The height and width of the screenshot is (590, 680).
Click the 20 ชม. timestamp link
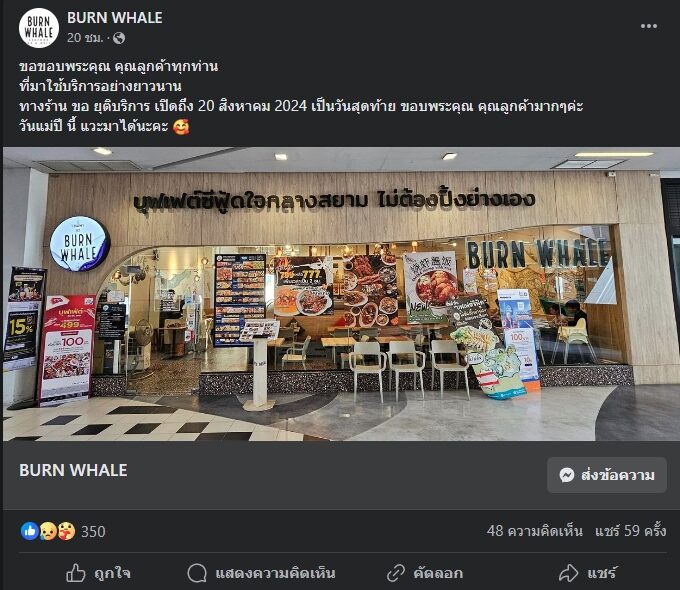coord(85,38)
